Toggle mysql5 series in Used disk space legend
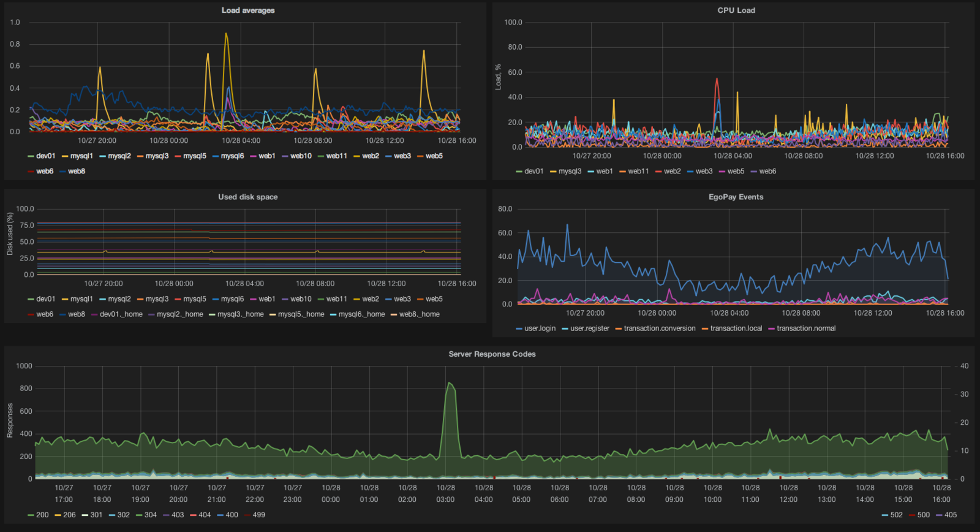Viewport: 980px width, 532px height. (195, 299)
